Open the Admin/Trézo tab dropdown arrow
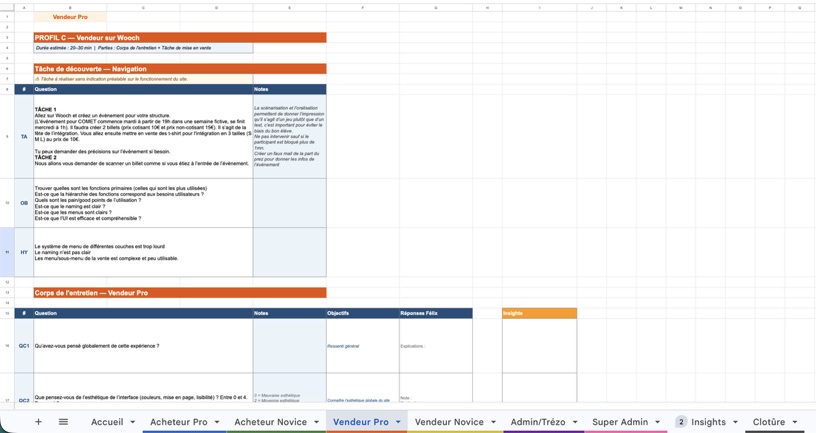Screen dimensions: 816x433 575,422
